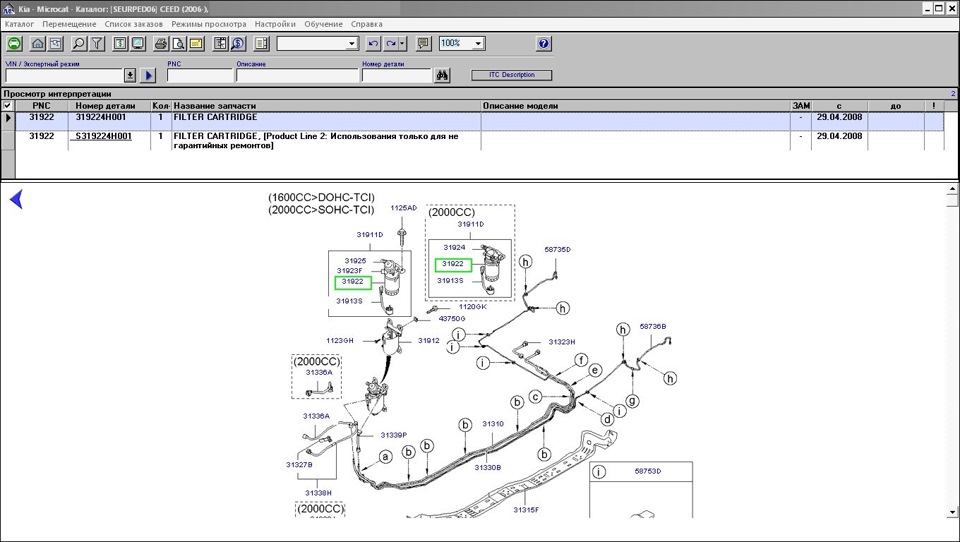Click the green price list toolbar icon
Viewport: 960px width, 542px height.
120,43
